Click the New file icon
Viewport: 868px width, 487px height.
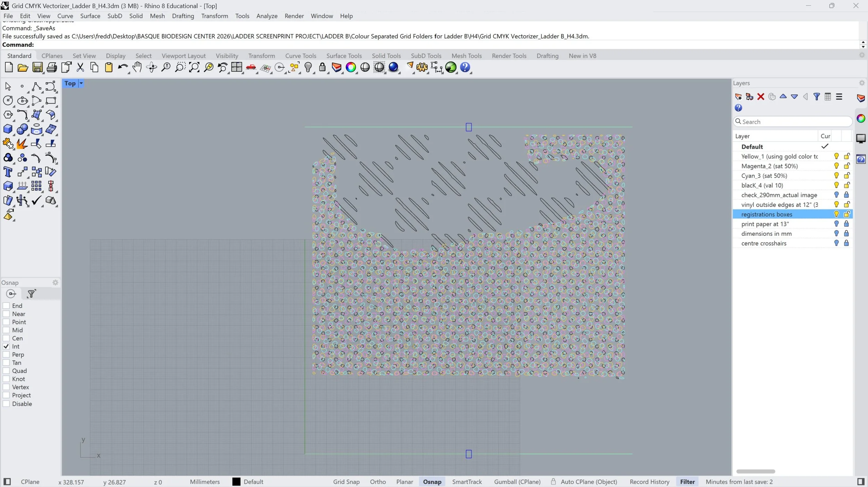click(x=9, y=67)
